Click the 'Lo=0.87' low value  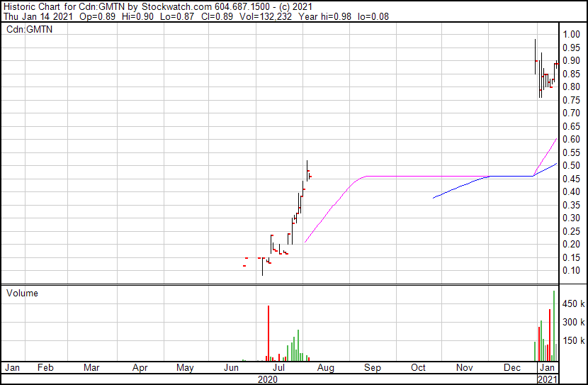(x=177, y=16)
